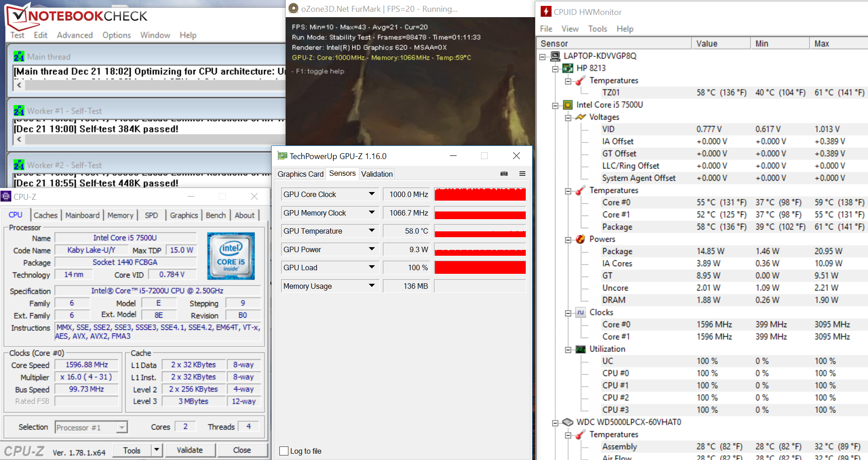Screen dimensions: 868x460
Task: Open the HWMonitor View menu
Action: point(570,28)
